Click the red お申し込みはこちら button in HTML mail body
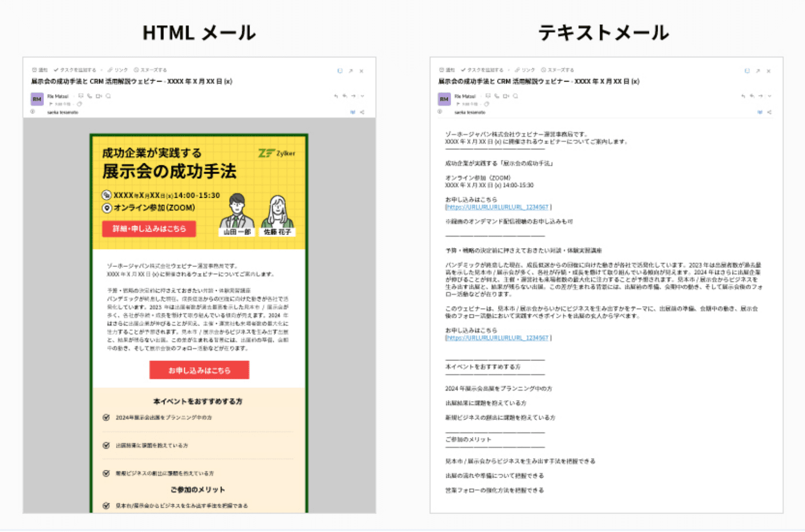This screenshot has height=532, width=805. [x=199, y=370]
